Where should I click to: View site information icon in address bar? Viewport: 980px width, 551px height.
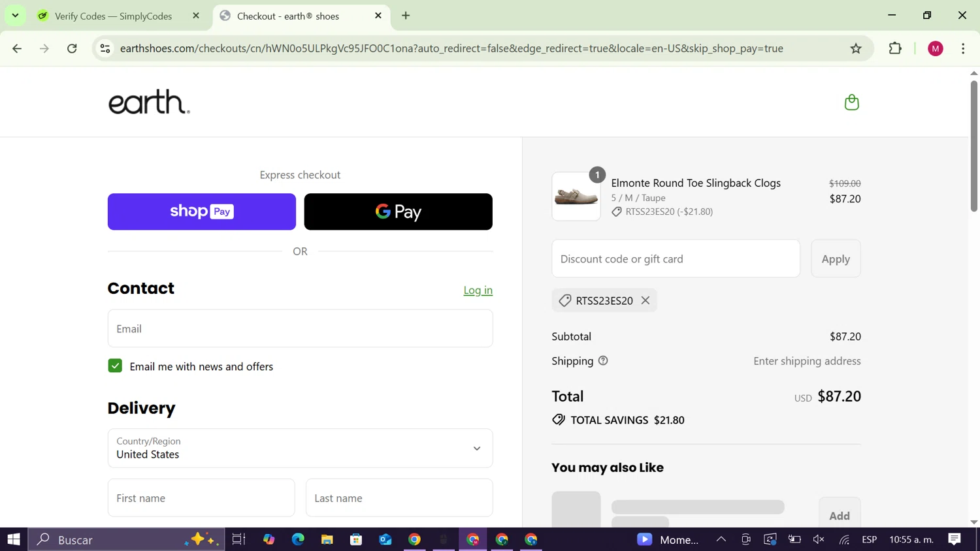[105, 48]
